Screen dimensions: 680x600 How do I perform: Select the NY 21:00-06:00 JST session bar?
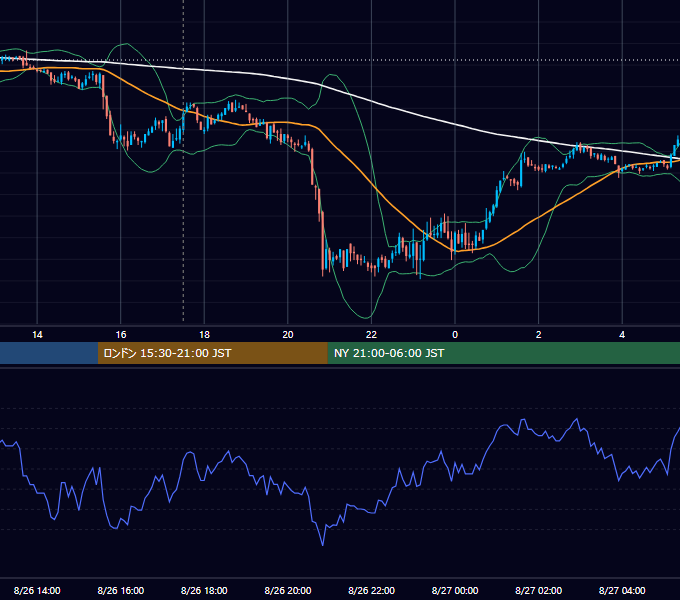[503, 353]
